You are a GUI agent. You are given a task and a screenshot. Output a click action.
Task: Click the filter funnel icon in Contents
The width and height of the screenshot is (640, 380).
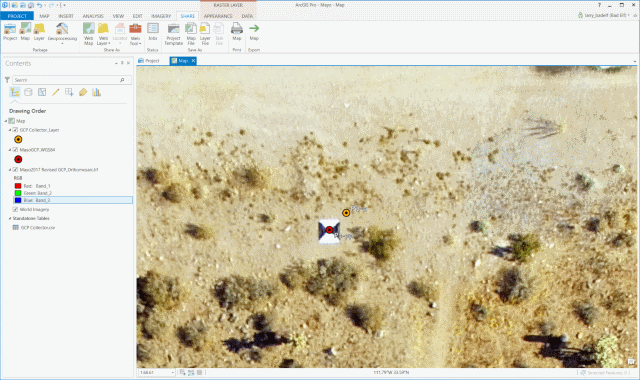coord(7,80)
